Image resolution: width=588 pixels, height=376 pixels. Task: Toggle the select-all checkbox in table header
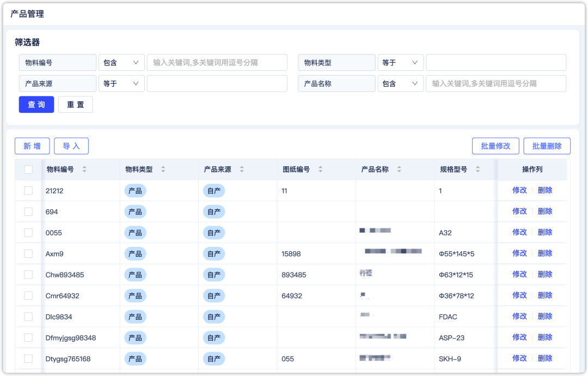(28, 169)
